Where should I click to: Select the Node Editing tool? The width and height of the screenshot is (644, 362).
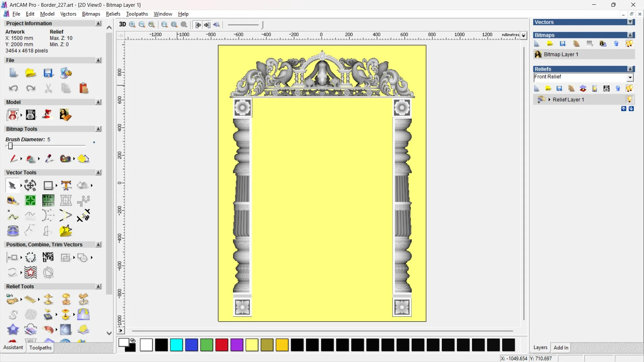[x=13, y=216]
